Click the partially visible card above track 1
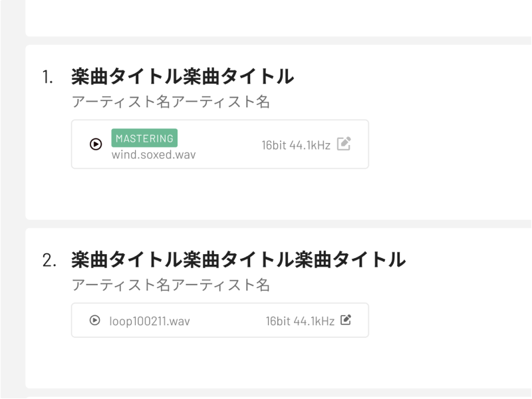The height and width of the screenshot is (399, 532). (266, 18)
